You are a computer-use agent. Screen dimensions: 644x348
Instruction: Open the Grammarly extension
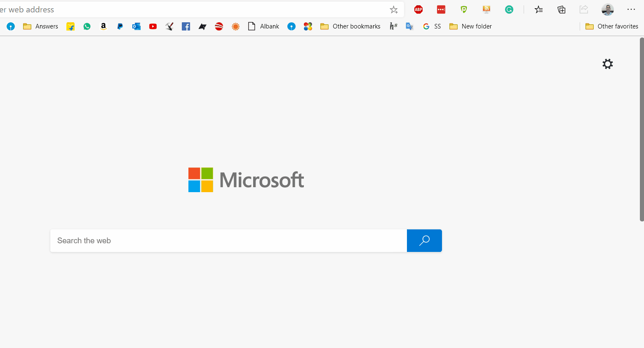[x=509, y=9]
